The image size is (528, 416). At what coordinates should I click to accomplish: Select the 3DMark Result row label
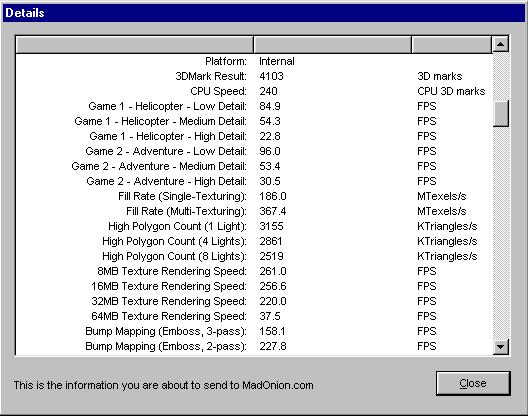(211, 76)
